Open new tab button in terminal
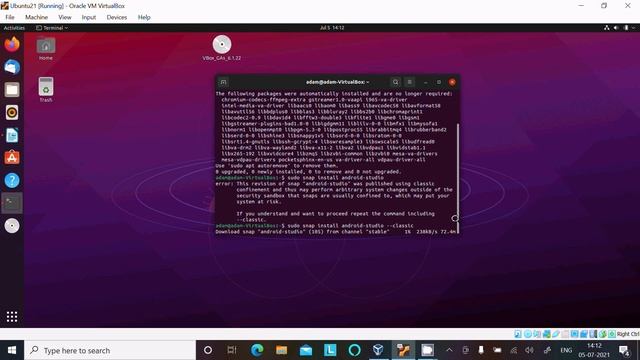 223,82
